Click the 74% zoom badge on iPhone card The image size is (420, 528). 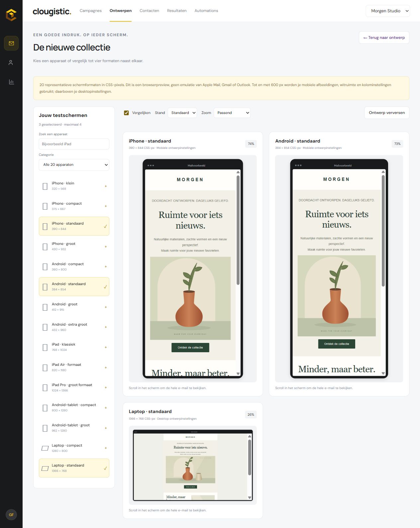251,144
